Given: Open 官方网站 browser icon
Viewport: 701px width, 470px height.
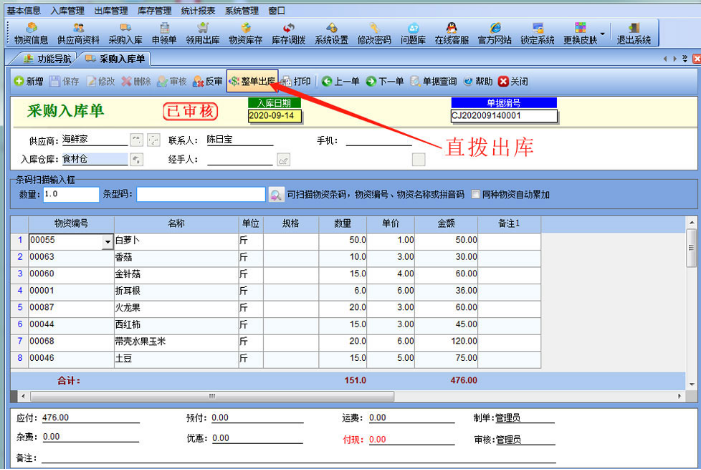Looking at the screenshot, I should (x=494, y=34).
